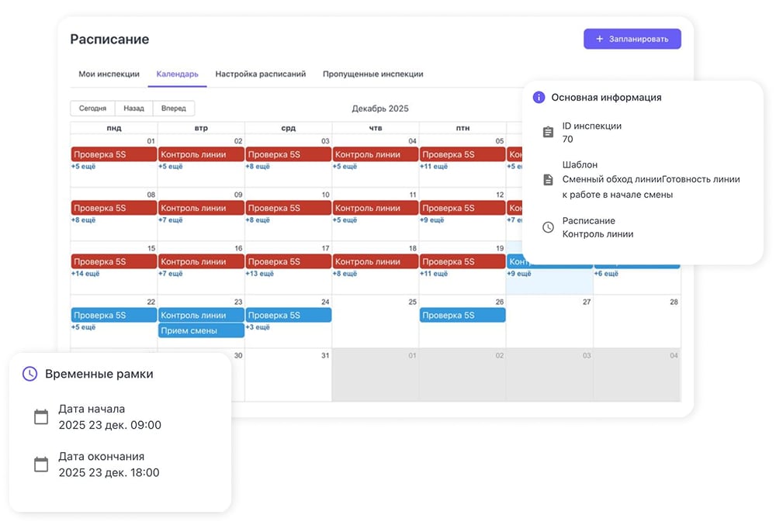Open the Прием смены event on December 23
776x532 pixels.
click(201, 331)
